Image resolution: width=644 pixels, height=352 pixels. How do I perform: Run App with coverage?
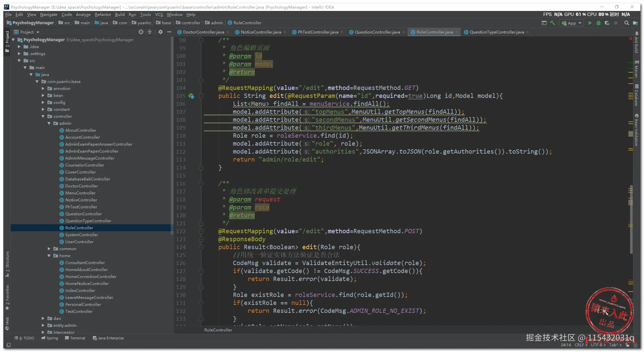click(x=607, y=23)
